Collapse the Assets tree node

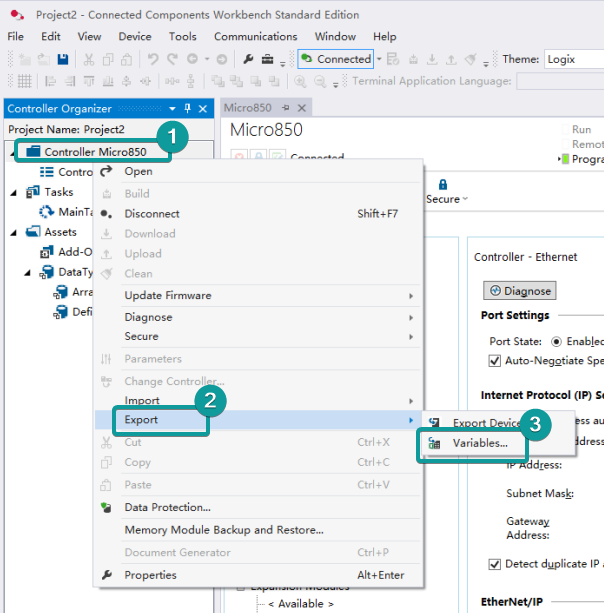14,232
